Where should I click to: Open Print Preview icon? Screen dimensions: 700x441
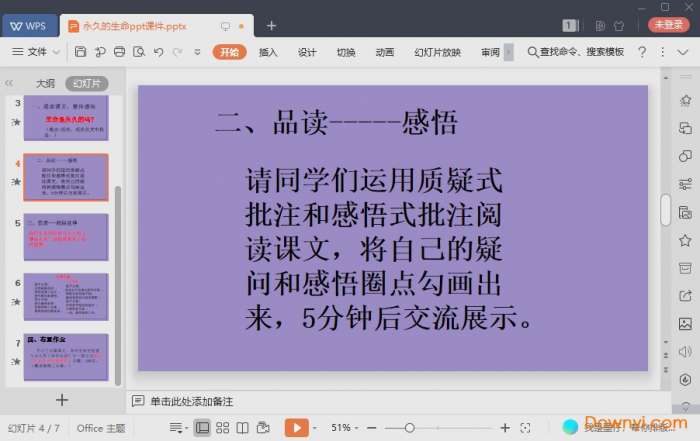[139, 52]
